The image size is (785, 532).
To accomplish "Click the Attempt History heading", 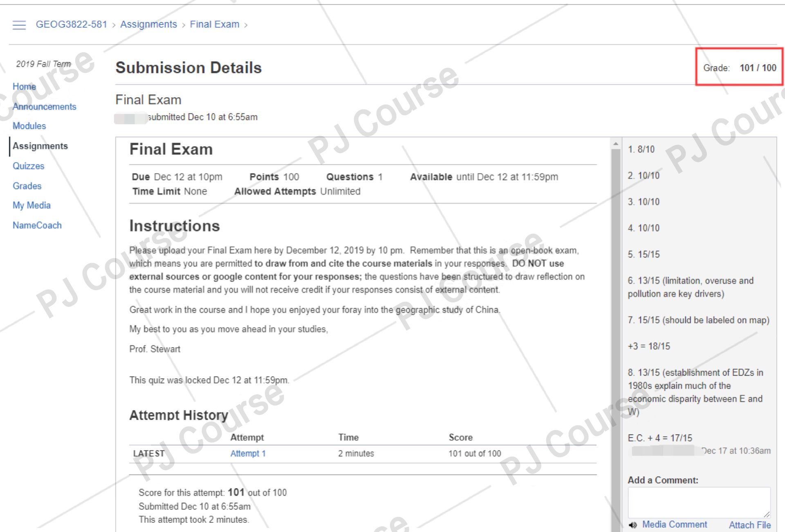I will tap(179, 415).
